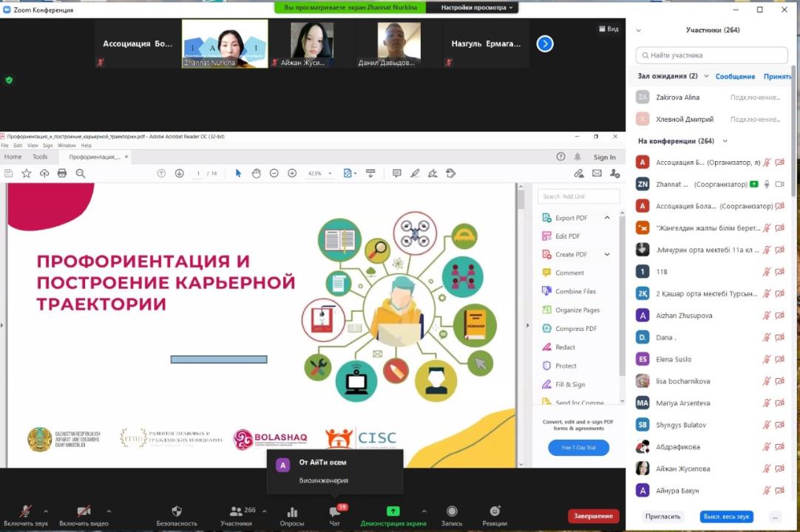This screenshot has width=800, height=532.
Task: Open the Tools tab in Acrobat Reader
Action: [40, 157]
